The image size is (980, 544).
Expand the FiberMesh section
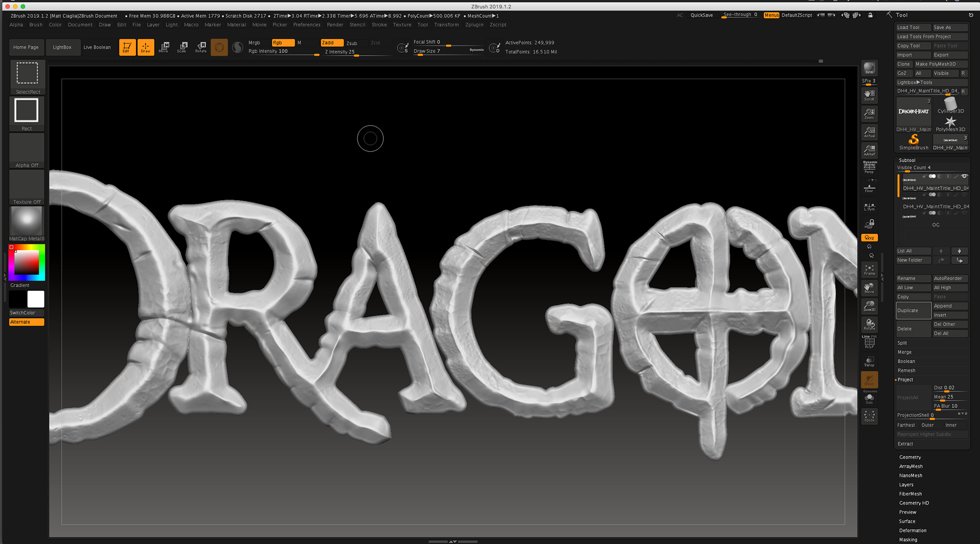click(910, 494)
